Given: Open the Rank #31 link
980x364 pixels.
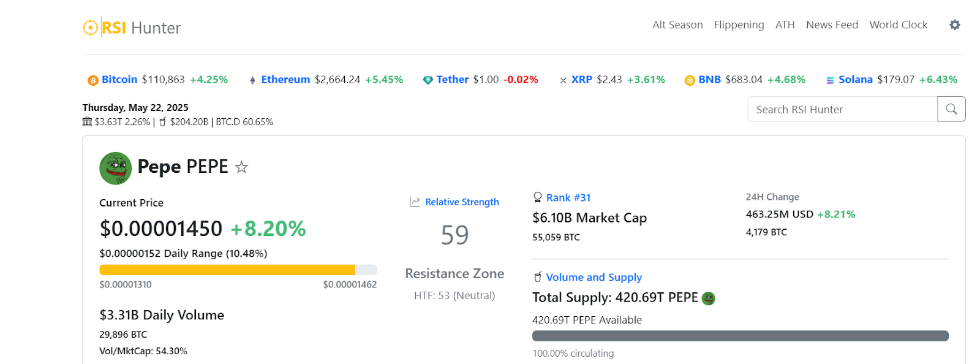Looking at the screenshot, I should coord(568,198).
